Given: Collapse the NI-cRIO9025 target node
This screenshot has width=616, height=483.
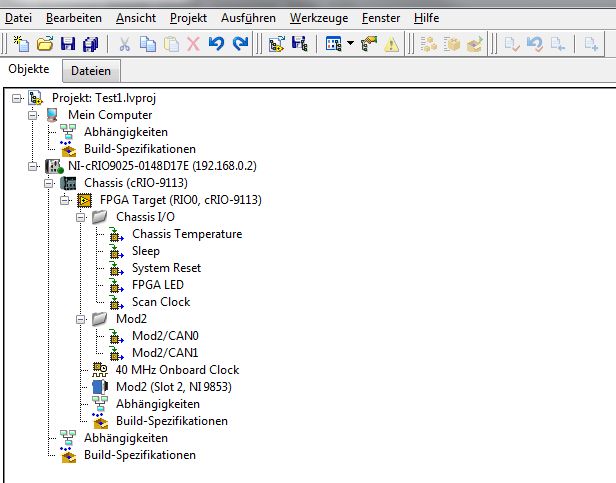Looking at the screenshot, I should pos(33,166).
